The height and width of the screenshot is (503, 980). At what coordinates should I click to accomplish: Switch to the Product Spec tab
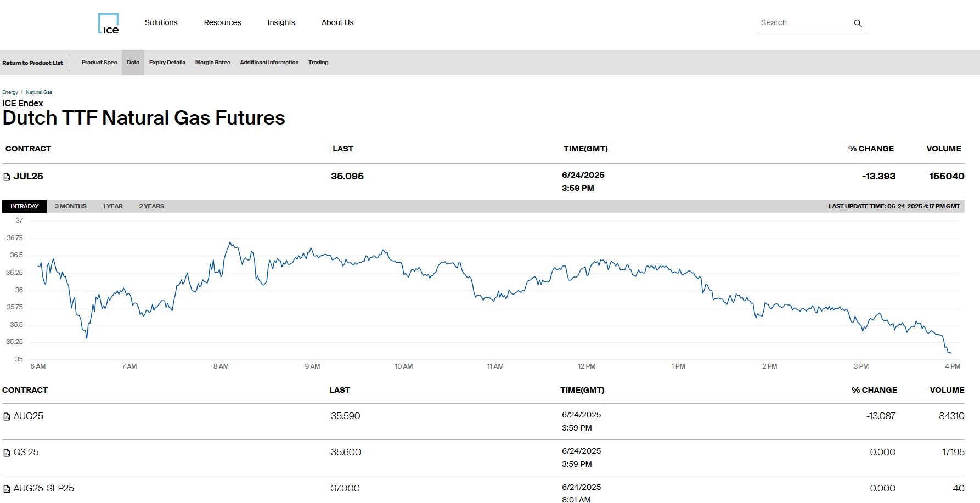[x=99, y=63]
